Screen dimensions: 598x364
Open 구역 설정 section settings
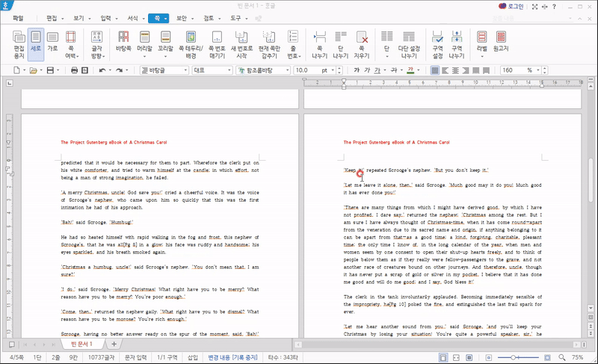pos(437,45)
